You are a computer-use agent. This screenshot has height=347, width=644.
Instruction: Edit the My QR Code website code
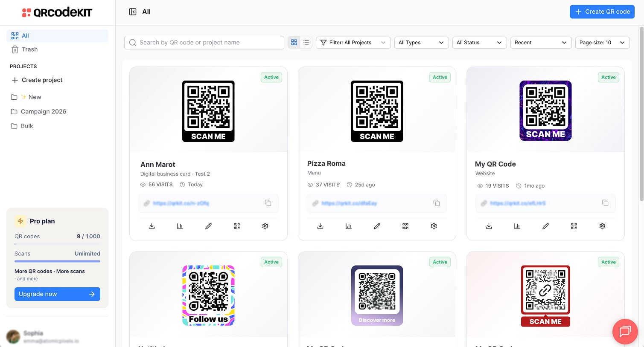[x=545, y=226]
